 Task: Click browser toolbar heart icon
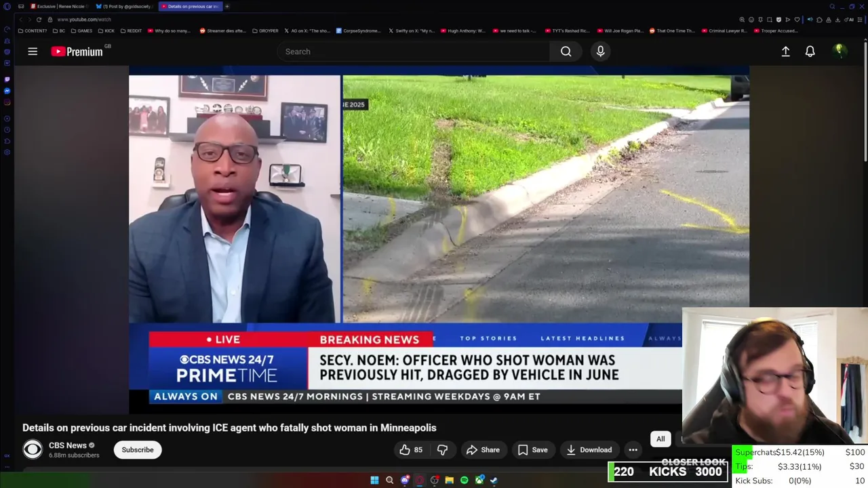(x=797, y=20)
